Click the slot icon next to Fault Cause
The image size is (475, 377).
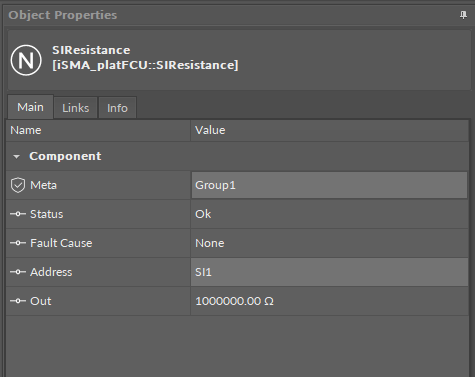pos(18,243)
